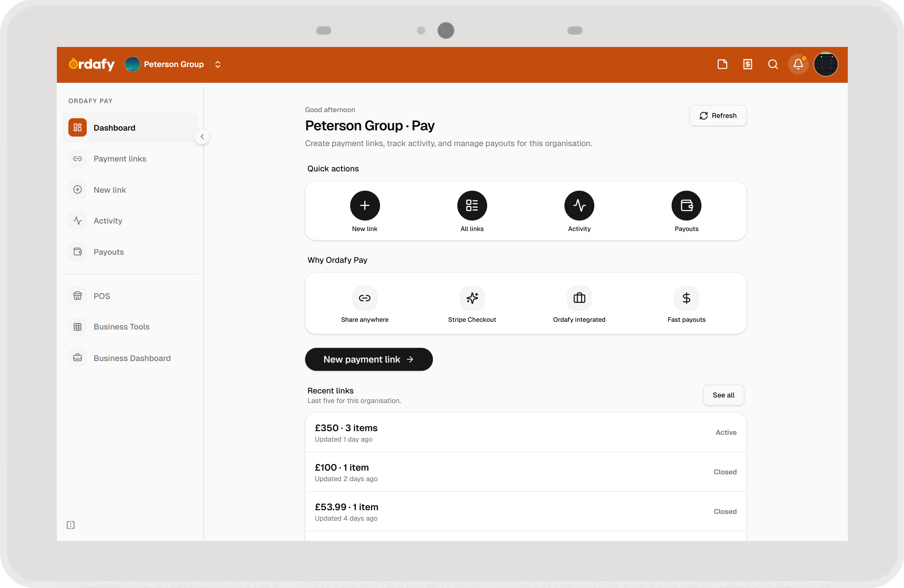Viewport: 904px width, 588px height.
Task: Click the Active status on £350 row
Action: pos(726,432)
